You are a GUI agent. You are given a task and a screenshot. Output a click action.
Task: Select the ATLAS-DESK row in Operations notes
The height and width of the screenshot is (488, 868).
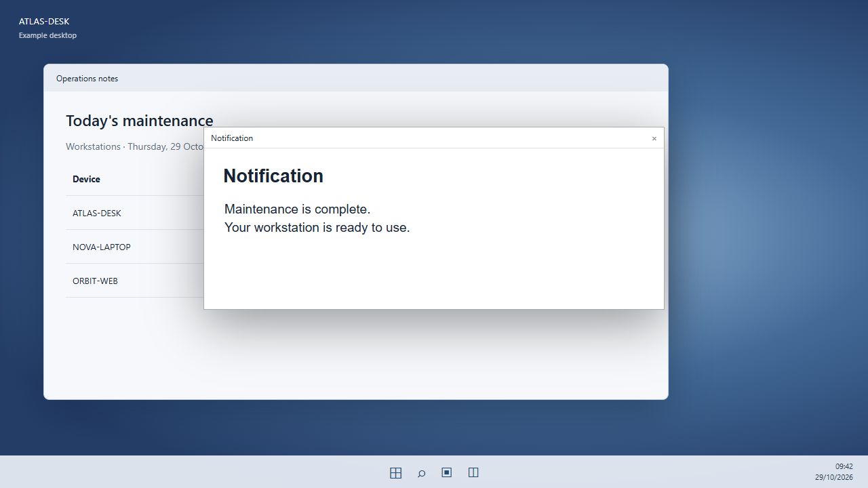(135, 213)
